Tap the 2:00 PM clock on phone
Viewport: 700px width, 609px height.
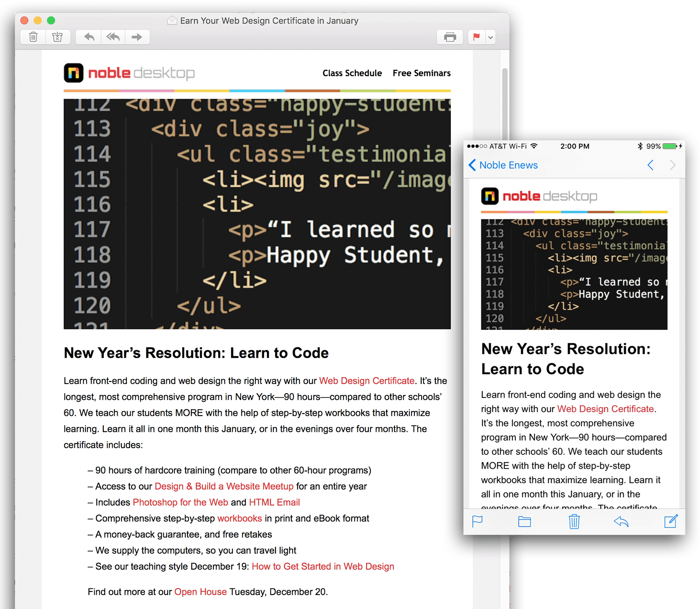tap(574, 146)
